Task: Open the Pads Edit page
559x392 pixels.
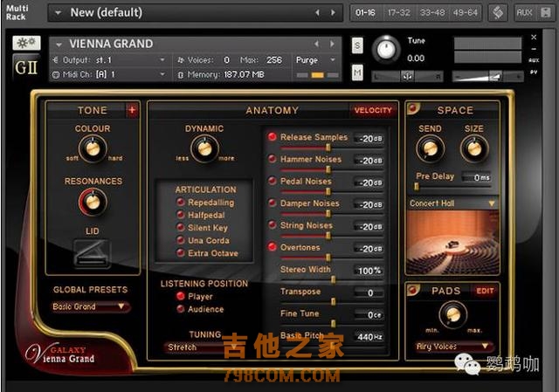Action: (x=485, y=291)
